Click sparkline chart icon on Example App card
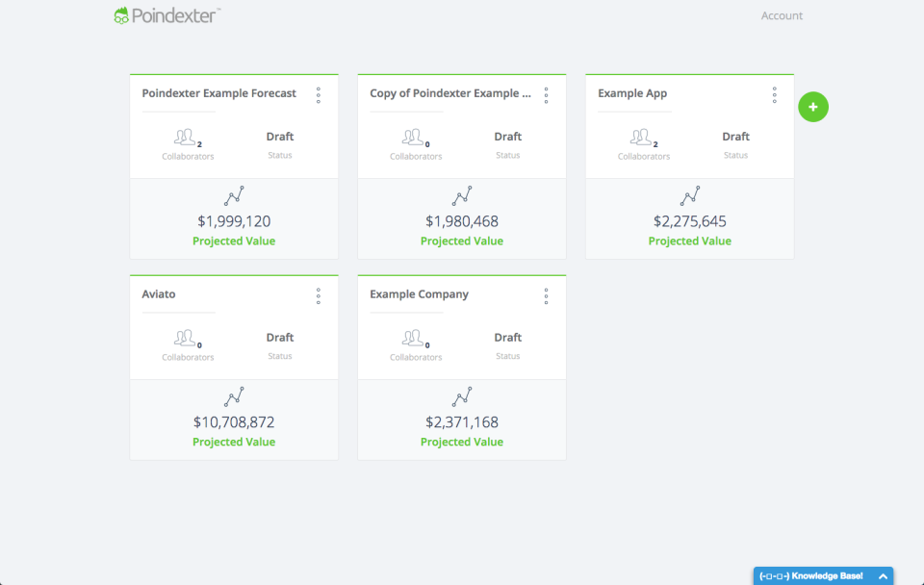924x585 pixels. (689, 195)
